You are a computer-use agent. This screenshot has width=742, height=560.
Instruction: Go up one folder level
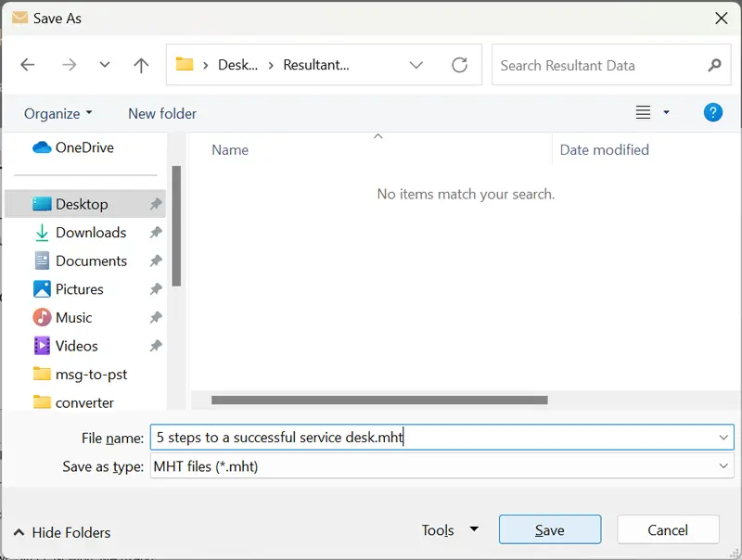tap(140, 65)
